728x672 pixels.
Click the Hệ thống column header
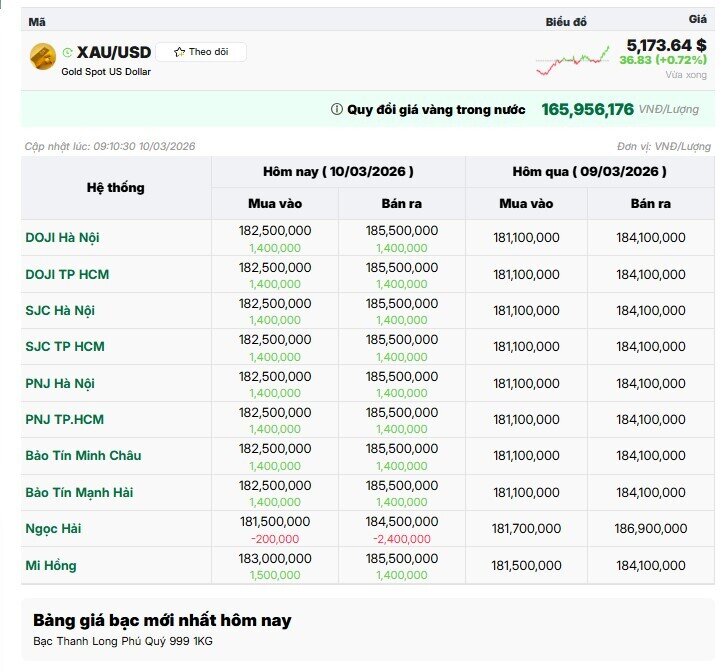click(x=116, y=188)
